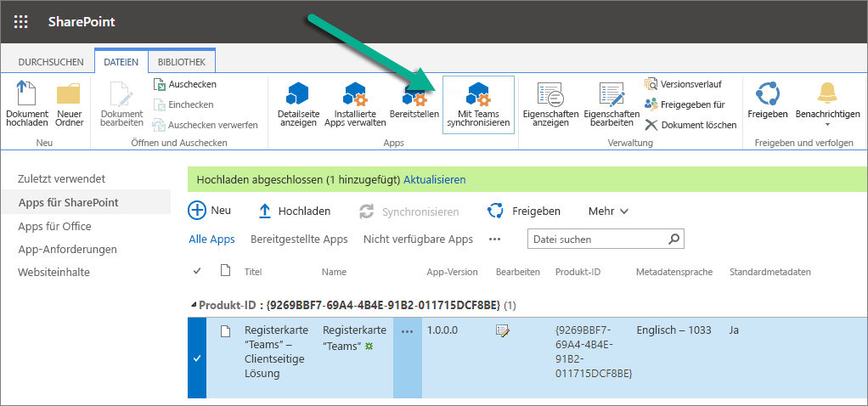868x406 pixels.
Task: Collapse the Produkt-ID group
Action: tap(193, 305)
